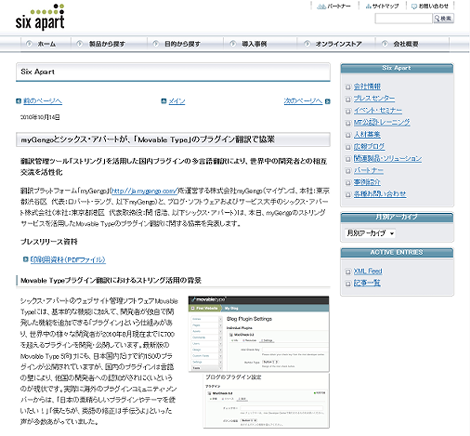Open 目的から探す in the navigation bar
Viewport: 470px width, 436px height.
182,44
